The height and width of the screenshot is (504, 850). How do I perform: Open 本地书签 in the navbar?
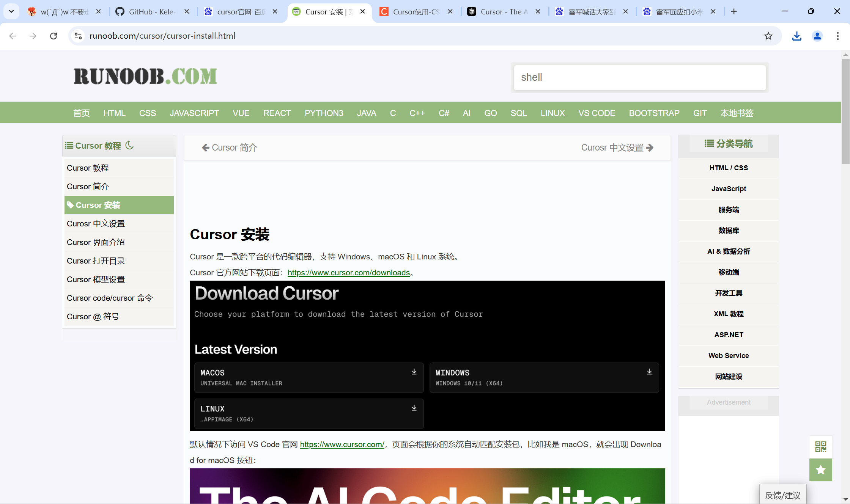pyautogui.click(x=737, y=113)
